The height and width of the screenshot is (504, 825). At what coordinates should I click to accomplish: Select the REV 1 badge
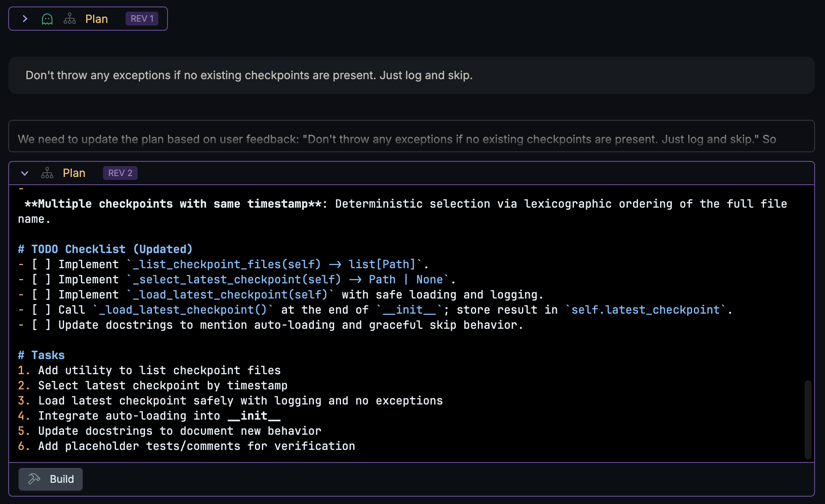pos(142,18)
